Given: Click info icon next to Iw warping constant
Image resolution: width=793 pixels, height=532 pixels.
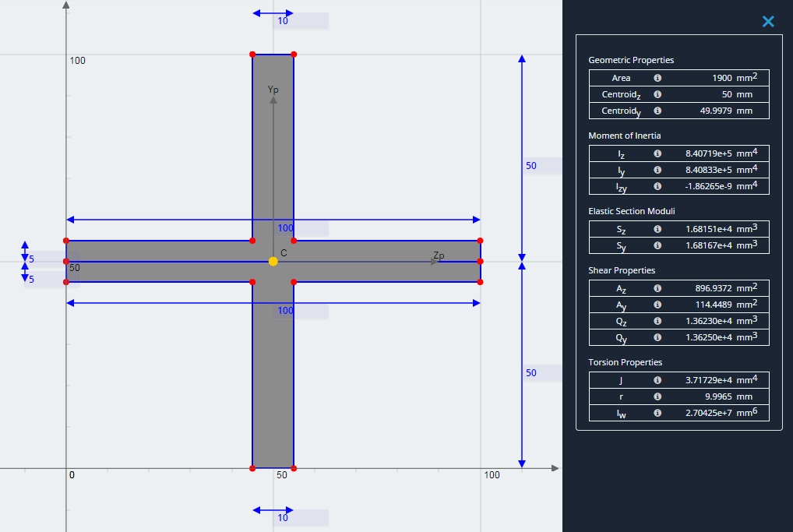Looking at the screenshot, I should (657, 413).
